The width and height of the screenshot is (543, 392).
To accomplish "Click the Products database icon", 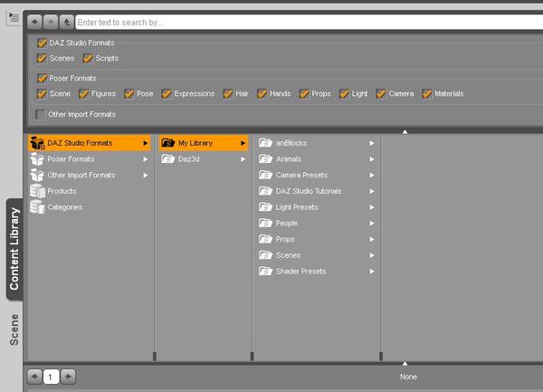I will 37,191.
